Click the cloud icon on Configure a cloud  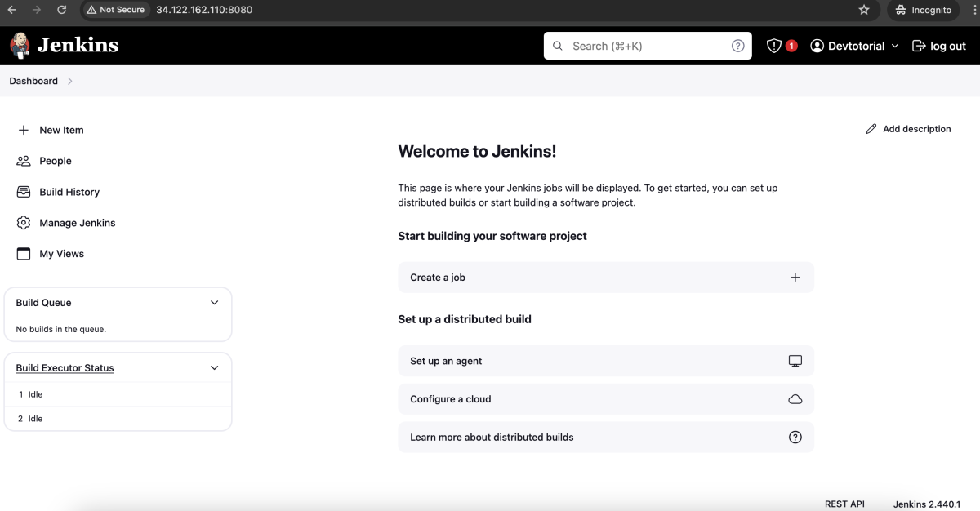(x=795, y=399)
